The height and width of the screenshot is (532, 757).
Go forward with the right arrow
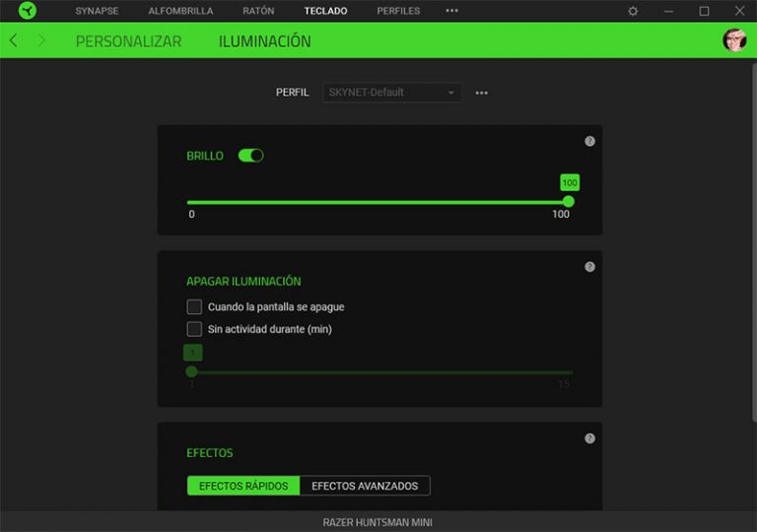(41, 40)
